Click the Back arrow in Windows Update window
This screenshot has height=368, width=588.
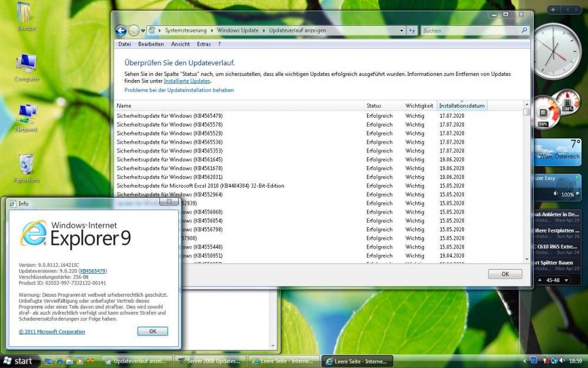pos(121,31)
